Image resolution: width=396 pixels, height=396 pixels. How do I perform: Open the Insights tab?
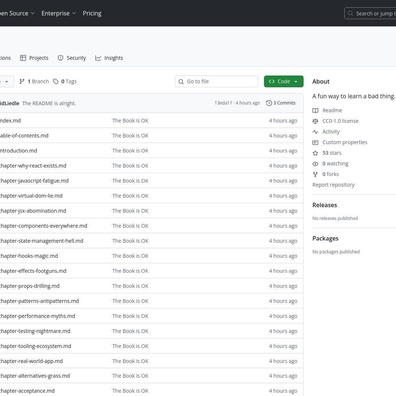[x=109, y=58]
